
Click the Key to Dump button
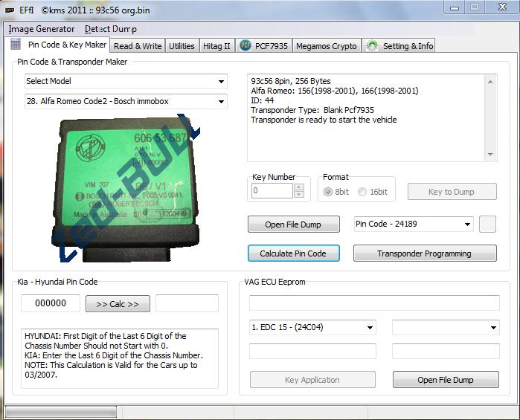tap(452, 192)
